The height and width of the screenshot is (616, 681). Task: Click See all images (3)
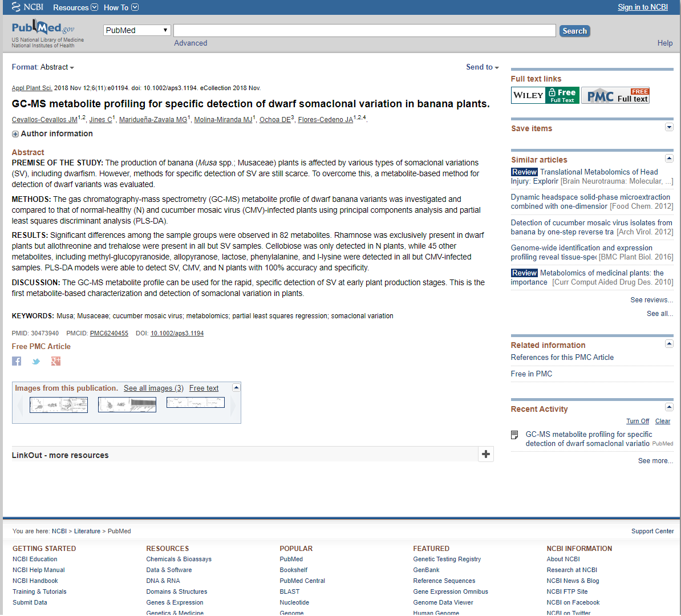[154, 388]
